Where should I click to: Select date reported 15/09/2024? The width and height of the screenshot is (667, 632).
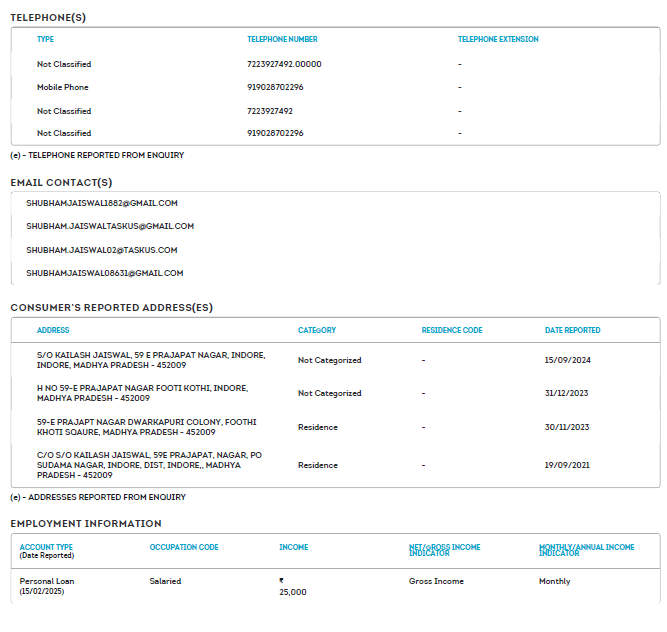coord(567,360)
